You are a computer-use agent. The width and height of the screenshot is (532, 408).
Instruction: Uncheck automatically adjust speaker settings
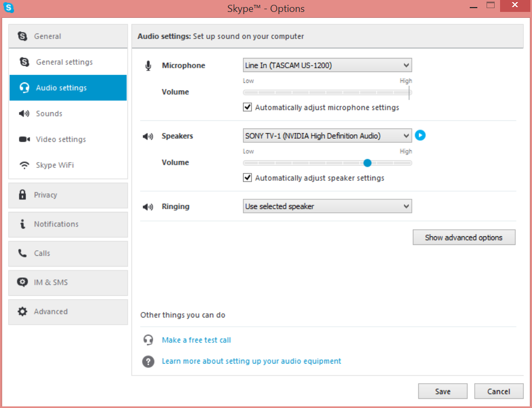coord(247,178)
